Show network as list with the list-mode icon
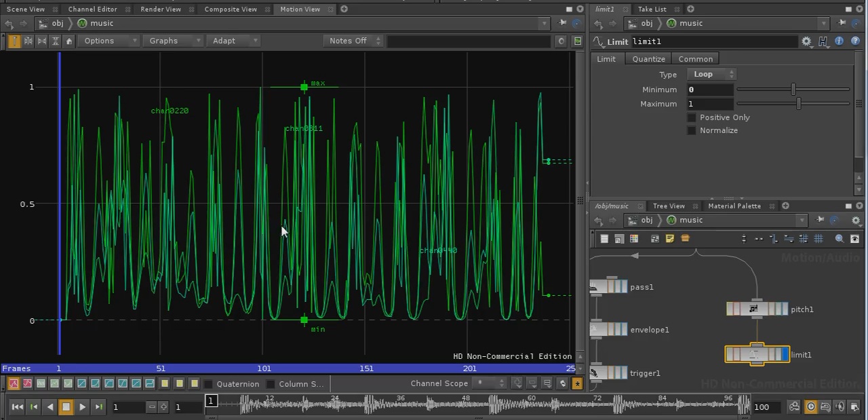 [x=604, y=239]
